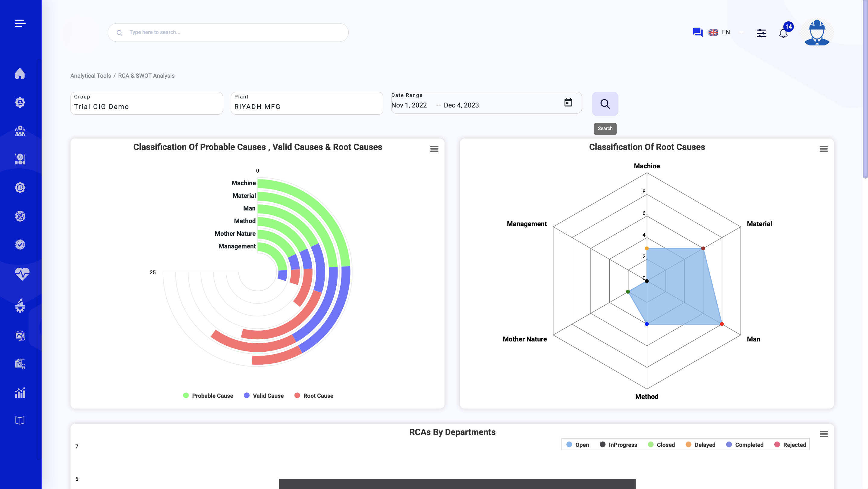This screenshot has width=868, height=489.
Task: Open the presentation chart with clock icon
Action: point(20,335)
